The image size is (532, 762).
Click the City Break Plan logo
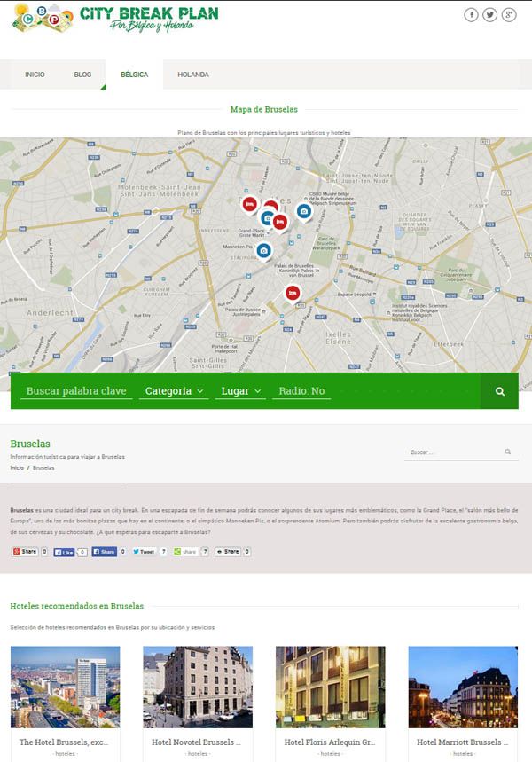(115, 19)
